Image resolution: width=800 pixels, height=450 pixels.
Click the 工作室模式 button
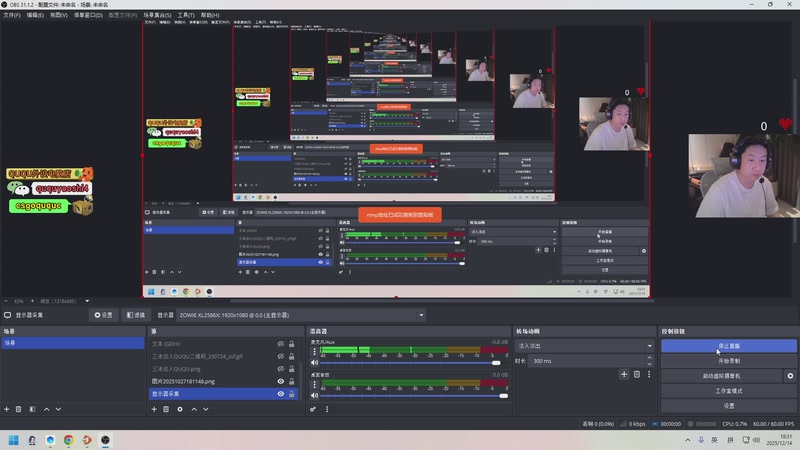point(729,391)
